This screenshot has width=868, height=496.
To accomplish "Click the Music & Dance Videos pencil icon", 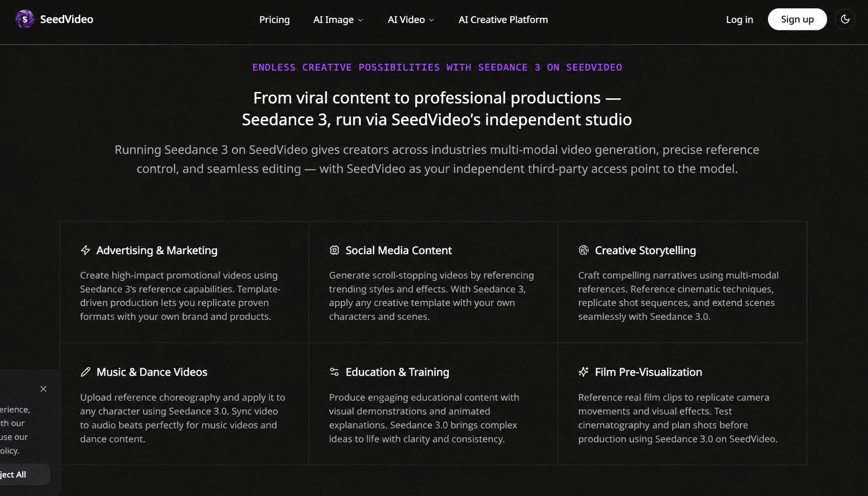I will click(86, 372).
